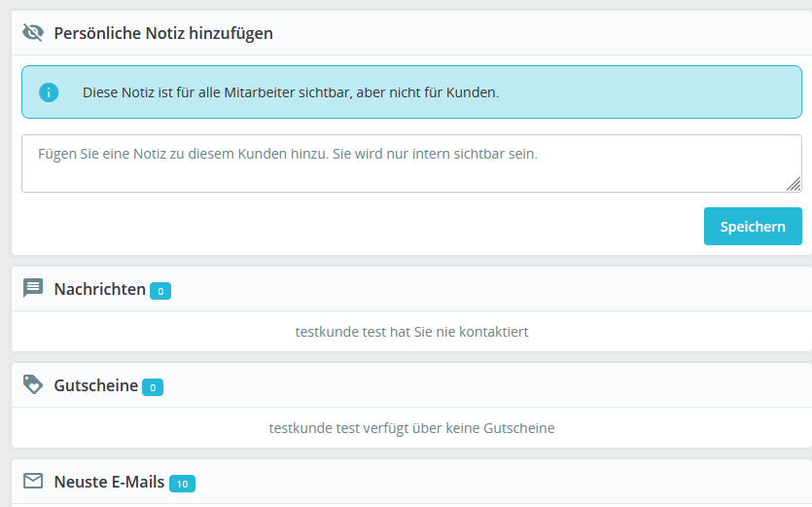Click the 'Neuste E-Mails' section heading
This screenshot has width=812, height=507.
[x=109, y=482]
